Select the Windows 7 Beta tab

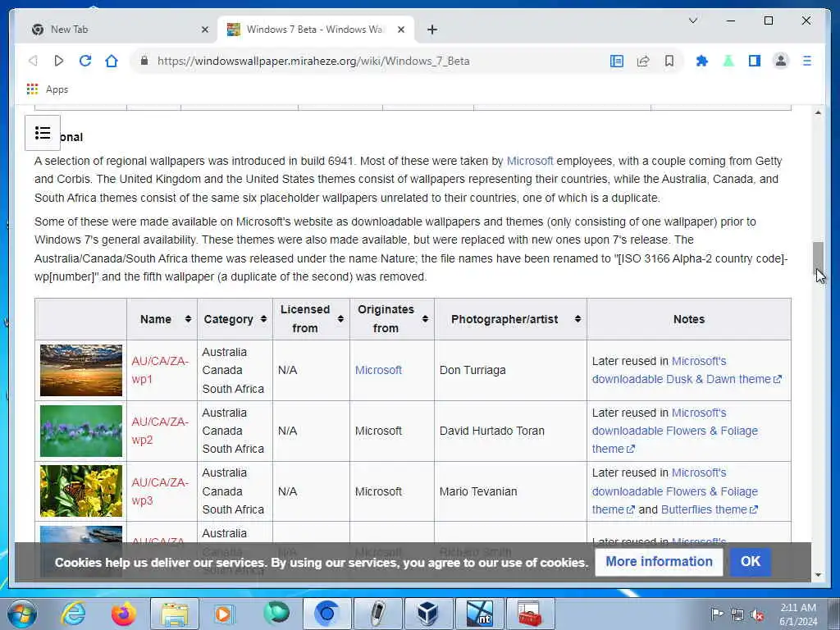click(x=316, y=30)
